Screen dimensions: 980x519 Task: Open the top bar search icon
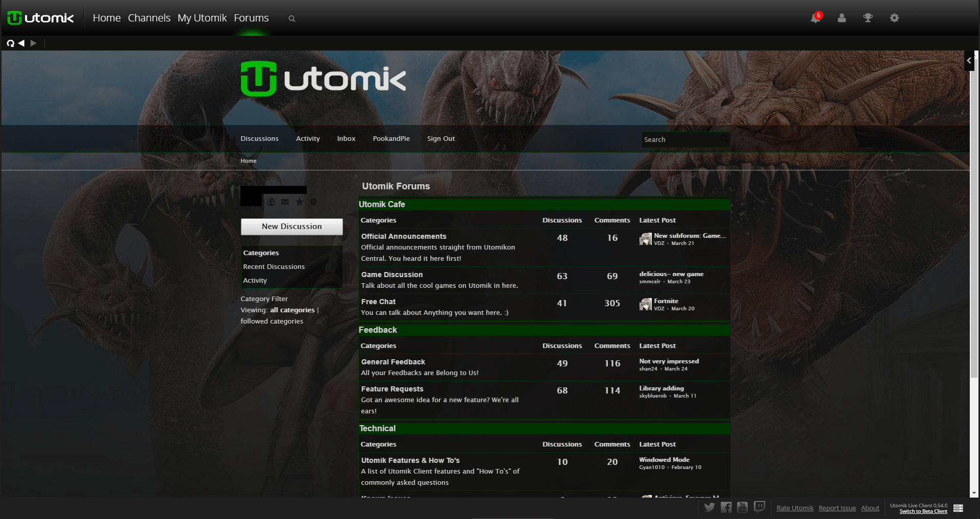pos(292,19)
